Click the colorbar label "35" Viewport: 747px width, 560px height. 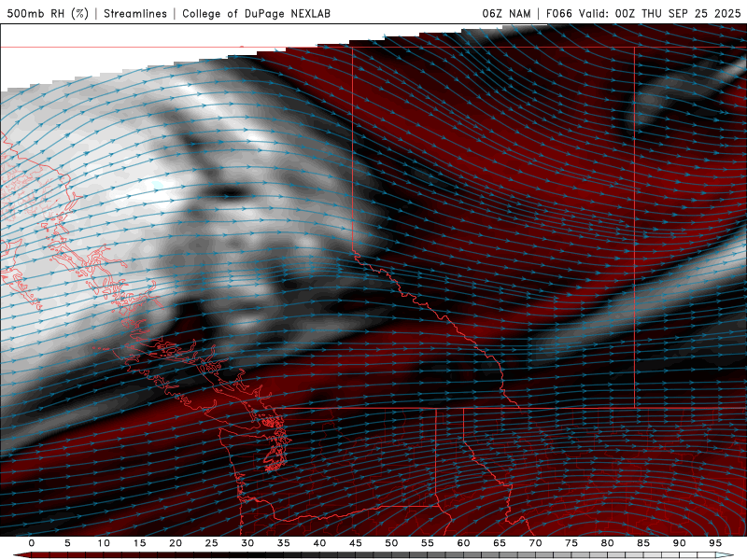(284, 543)
